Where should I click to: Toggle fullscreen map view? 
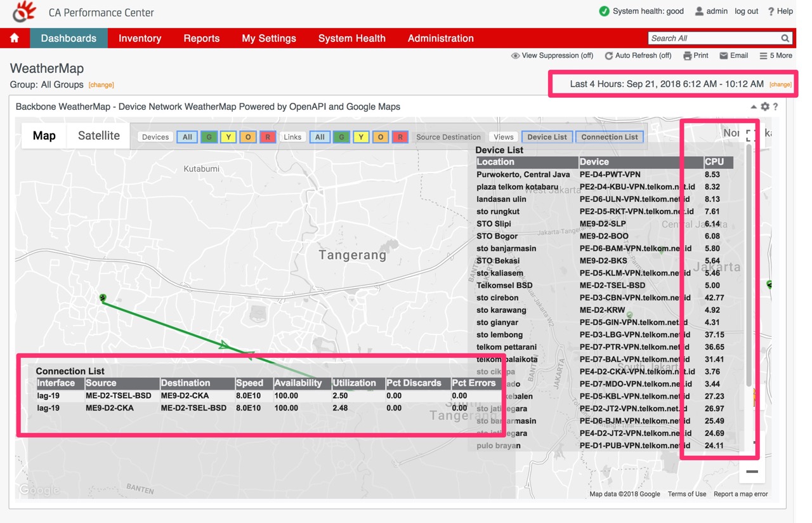tap(751, 135)
